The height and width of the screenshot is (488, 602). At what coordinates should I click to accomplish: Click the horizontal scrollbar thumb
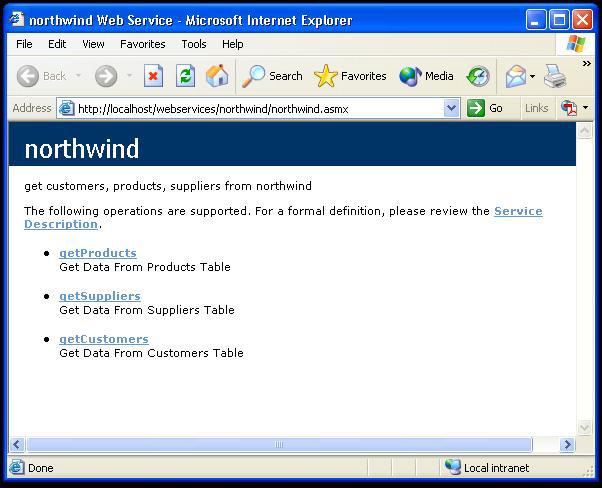click(279, 445)
